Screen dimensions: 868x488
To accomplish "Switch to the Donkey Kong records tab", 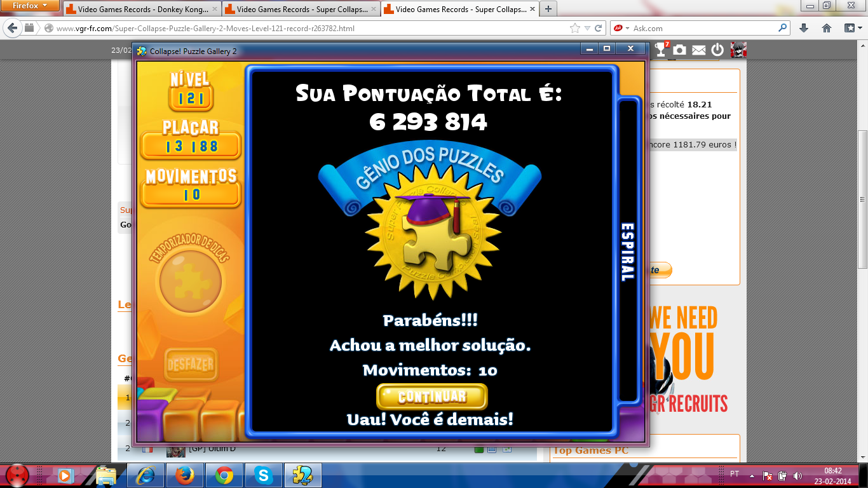I will coord(141,10).
